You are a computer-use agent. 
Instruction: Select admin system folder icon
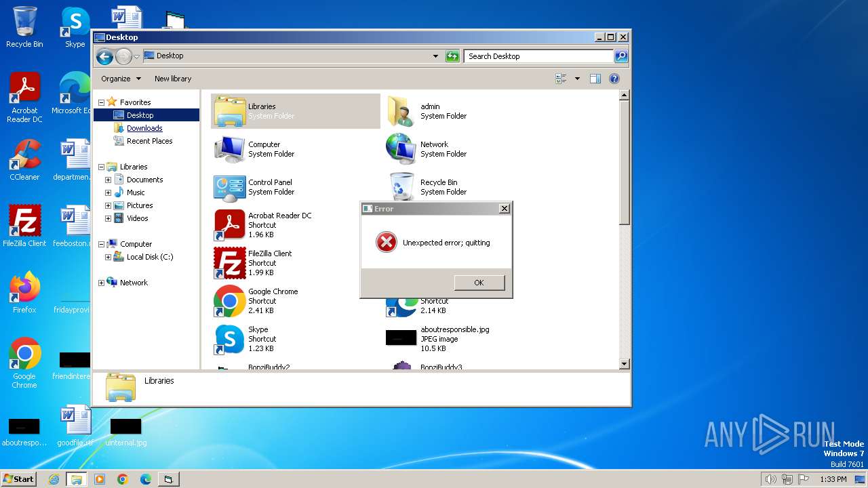click(x=400, y=111)
